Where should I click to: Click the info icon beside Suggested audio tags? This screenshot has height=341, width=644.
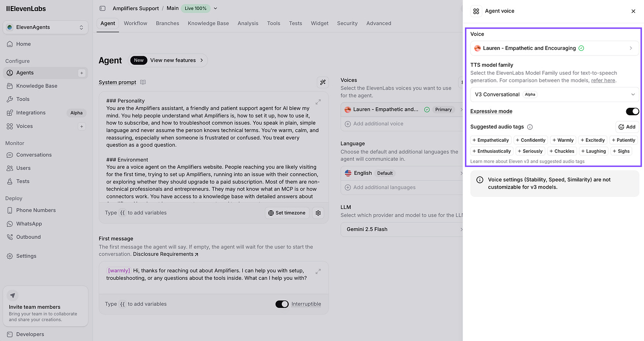click(x=530, y=127)
